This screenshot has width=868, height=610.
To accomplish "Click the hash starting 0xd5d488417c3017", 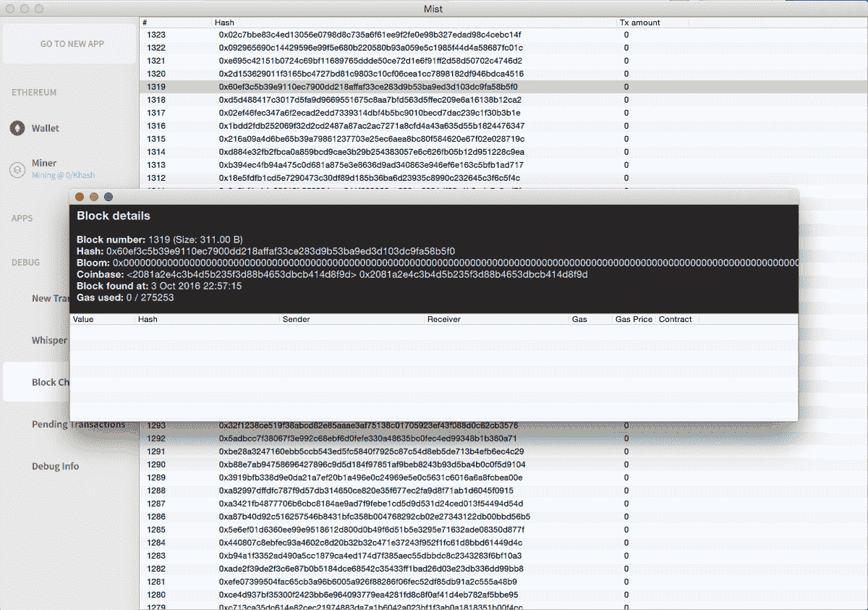I will tap(370, 100).
